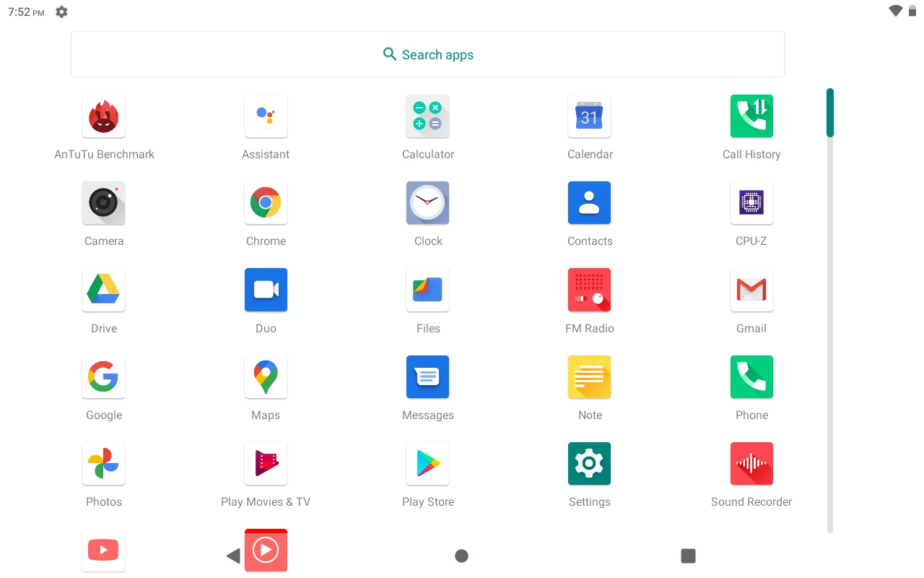Open the Files app
The image size is (924, 578).
[428, 290]
